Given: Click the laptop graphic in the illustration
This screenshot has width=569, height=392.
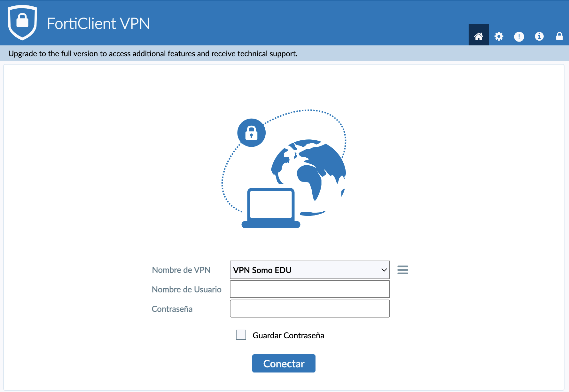Looking at the screenshot, I should click(x=271, y=208).
